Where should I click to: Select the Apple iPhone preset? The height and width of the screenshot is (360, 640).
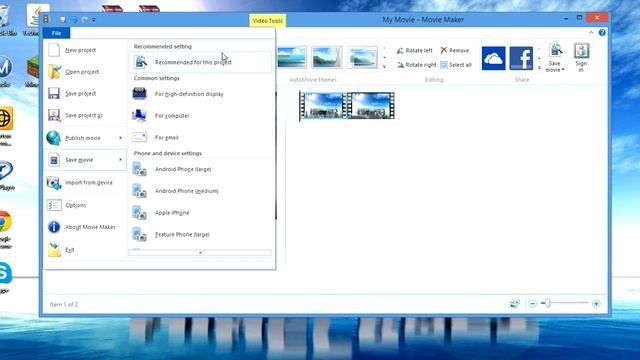pyautogui.click(x=200, y=213)
